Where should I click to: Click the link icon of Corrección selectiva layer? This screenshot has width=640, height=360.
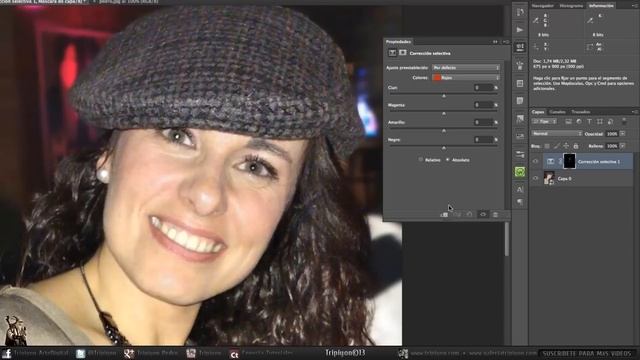click(x=560, y=162)
